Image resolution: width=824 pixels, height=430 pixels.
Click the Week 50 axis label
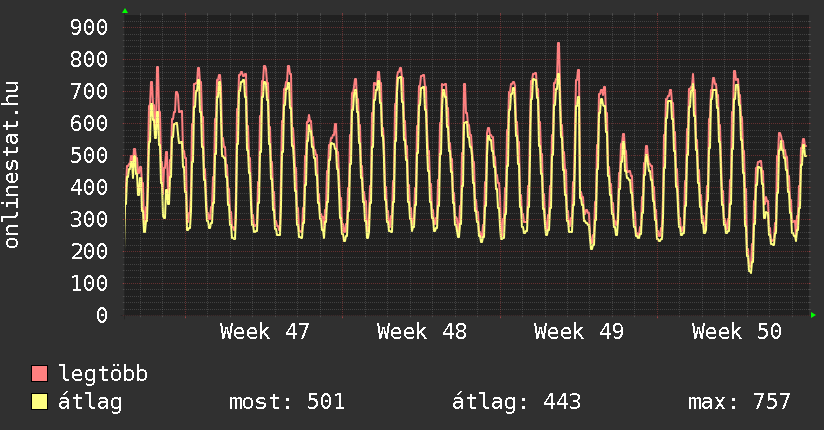click(x=736, y=332)
